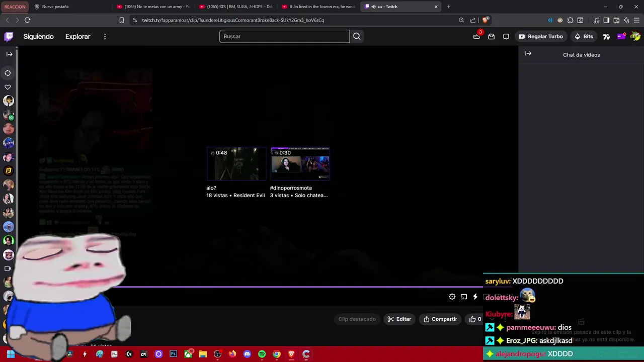644x362 pixels.
Task: Open the Twitch notifications inbox
Action: (492, 36)
